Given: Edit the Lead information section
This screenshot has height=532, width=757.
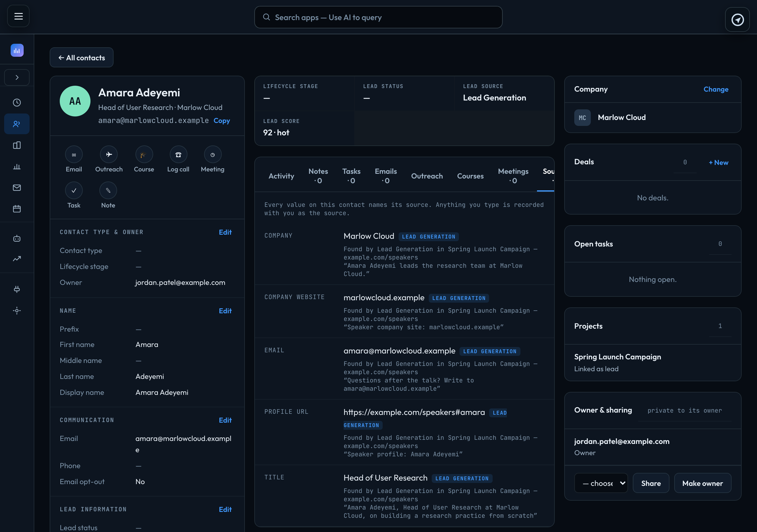Looking at the screenshot, I should click(x=225, y=510).
